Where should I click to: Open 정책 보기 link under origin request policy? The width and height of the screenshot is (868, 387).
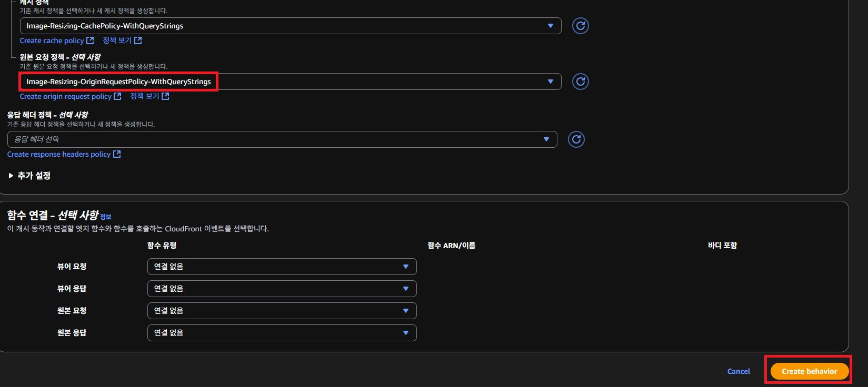click(x=145, y=96)
